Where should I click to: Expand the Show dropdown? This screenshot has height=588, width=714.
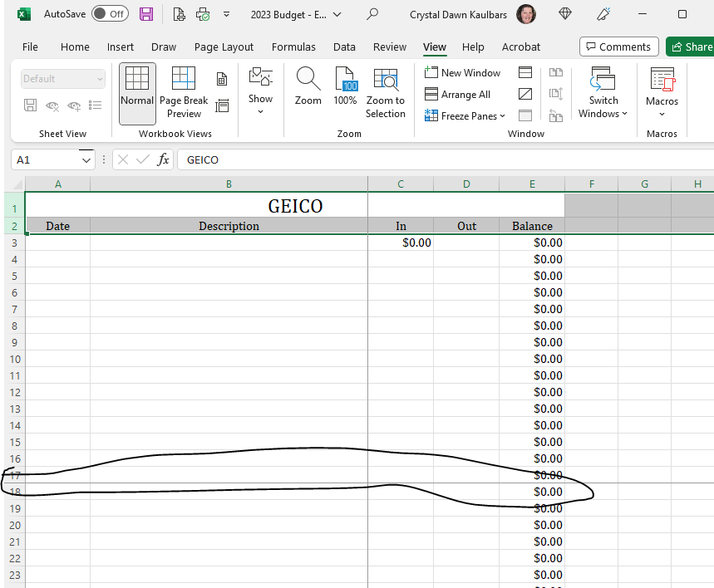click(260, 91)
